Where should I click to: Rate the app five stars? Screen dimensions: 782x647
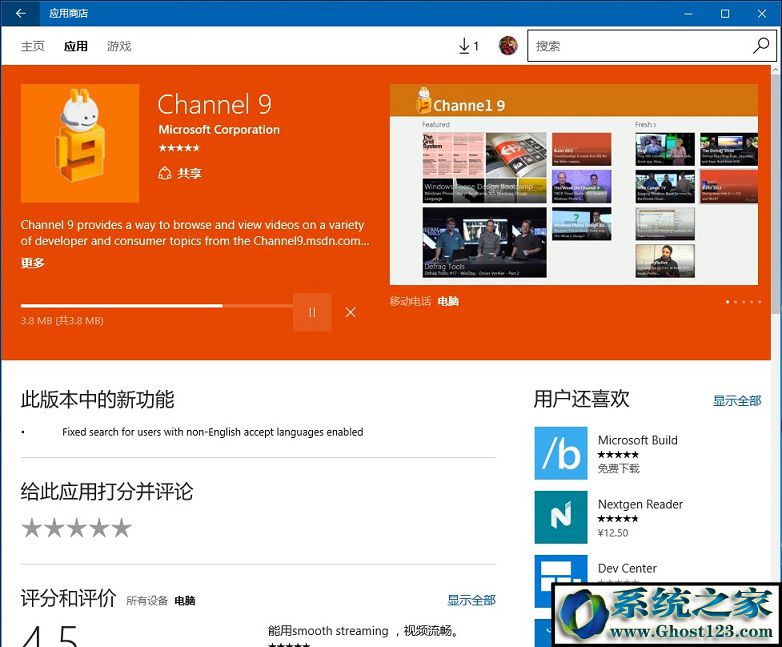click(x=121, y=528)
